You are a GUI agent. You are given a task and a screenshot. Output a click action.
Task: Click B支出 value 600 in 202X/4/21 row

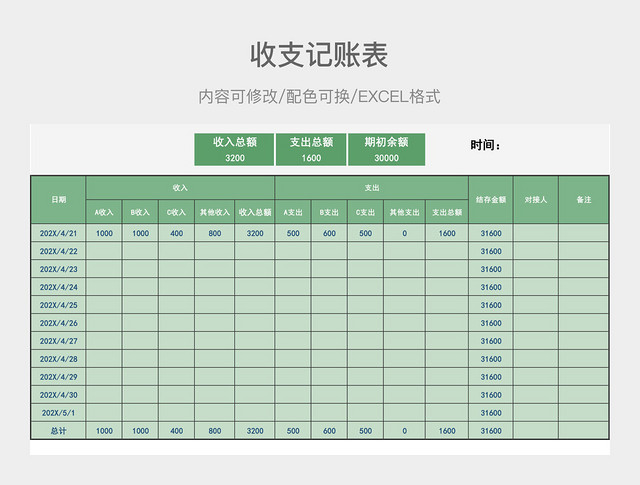click(x=329, y=233)
